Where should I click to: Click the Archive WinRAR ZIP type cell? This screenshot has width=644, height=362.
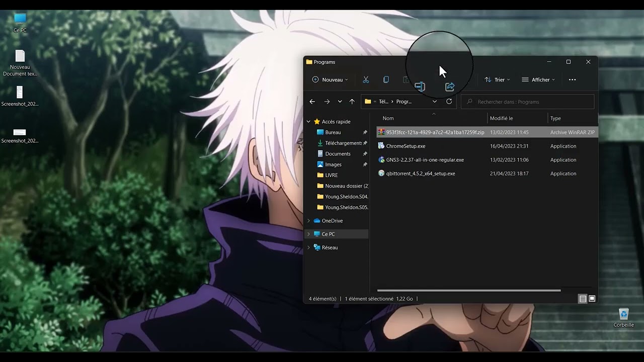tap(573, 132)
